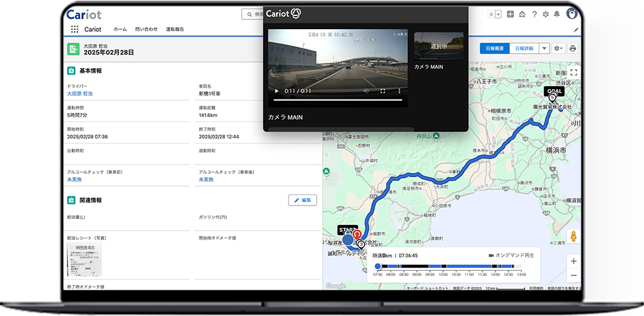Click the 横浜市 label on map
The width and height of the screenshot is (644, 316).
[555, 151]
